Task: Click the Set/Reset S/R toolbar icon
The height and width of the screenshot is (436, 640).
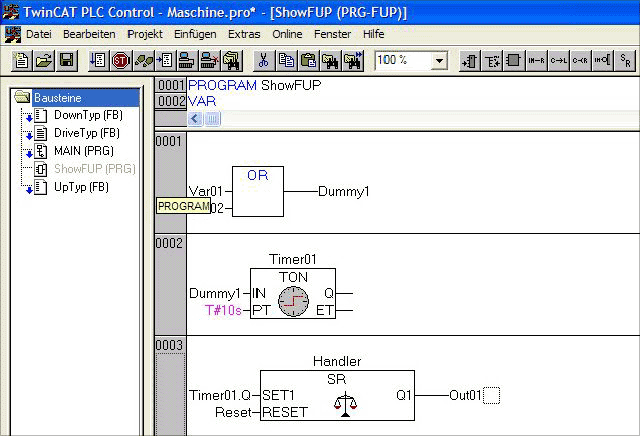Action: (625, 61)
